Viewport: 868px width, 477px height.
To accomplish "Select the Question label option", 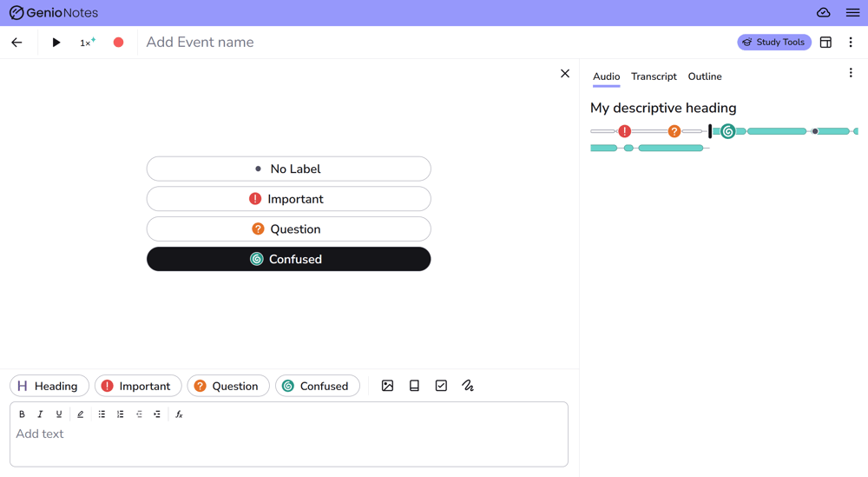I will click(x=288, y=229).
